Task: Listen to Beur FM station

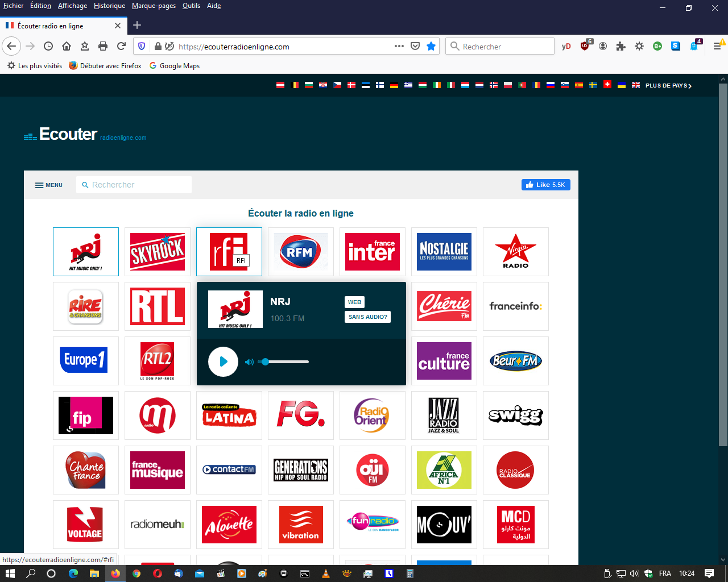Action: [516, 361]
